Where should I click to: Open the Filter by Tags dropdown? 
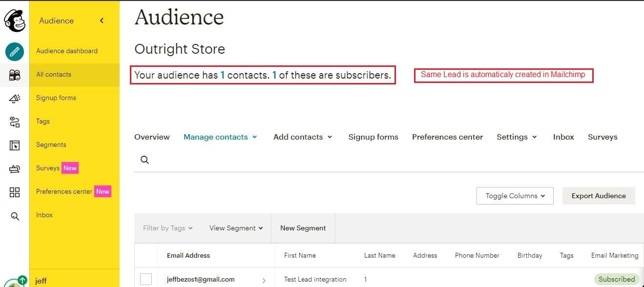tap(167, 228)
